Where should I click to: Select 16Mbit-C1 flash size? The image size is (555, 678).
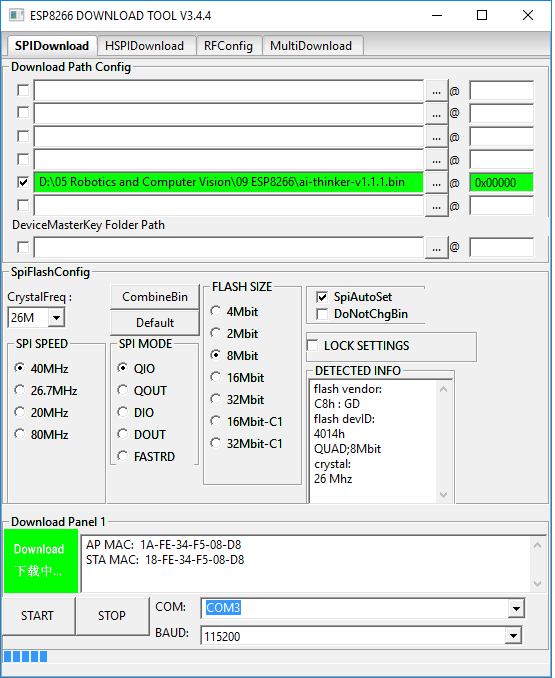click(x=246, y=422)
